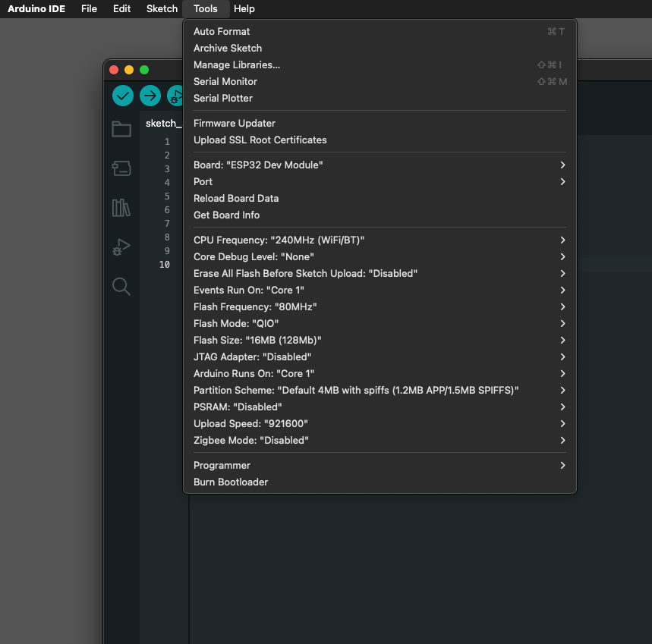Expand Core Debug Level "None" submenu
This screenshot has height=644, width=652.
click(380, 257)
